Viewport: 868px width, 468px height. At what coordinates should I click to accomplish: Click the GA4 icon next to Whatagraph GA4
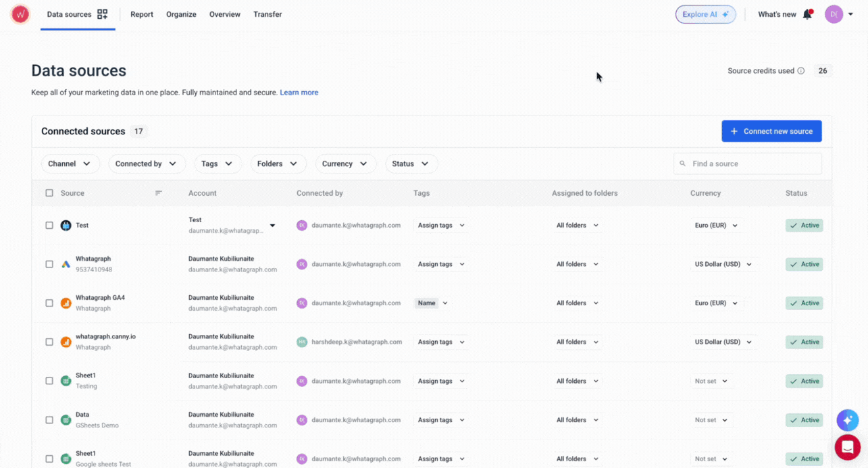tap(66, 303)
